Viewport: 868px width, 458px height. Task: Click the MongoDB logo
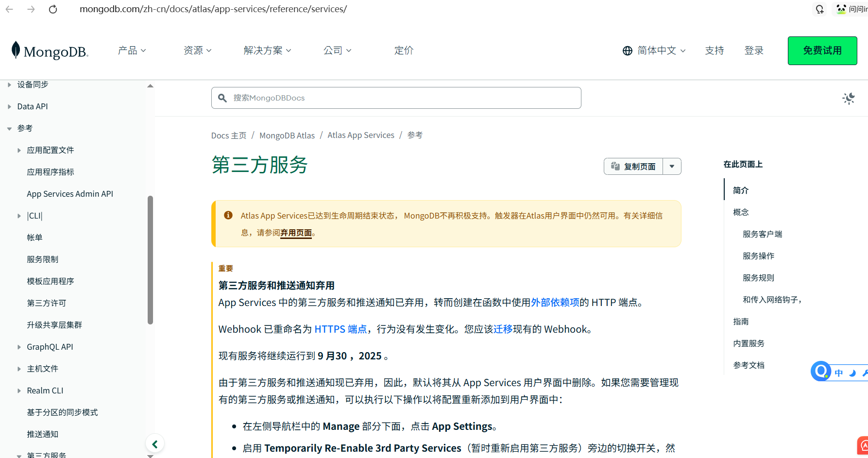pyautogui.click(x=49, y=51)
